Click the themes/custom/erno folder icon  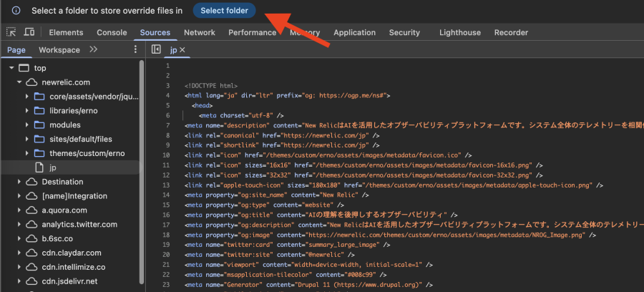tap(39, 154)
